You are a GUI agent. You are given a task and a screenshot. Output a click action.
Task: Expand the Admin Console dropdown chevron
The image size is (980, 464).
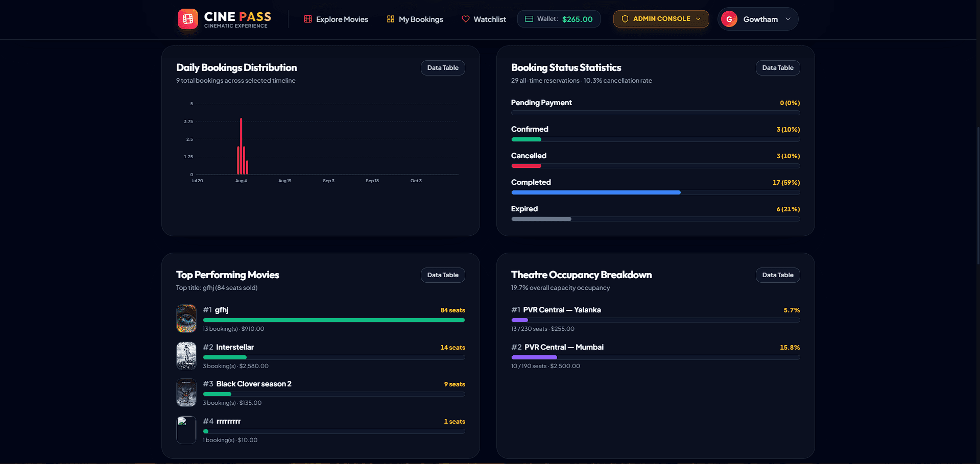(698, 19)
